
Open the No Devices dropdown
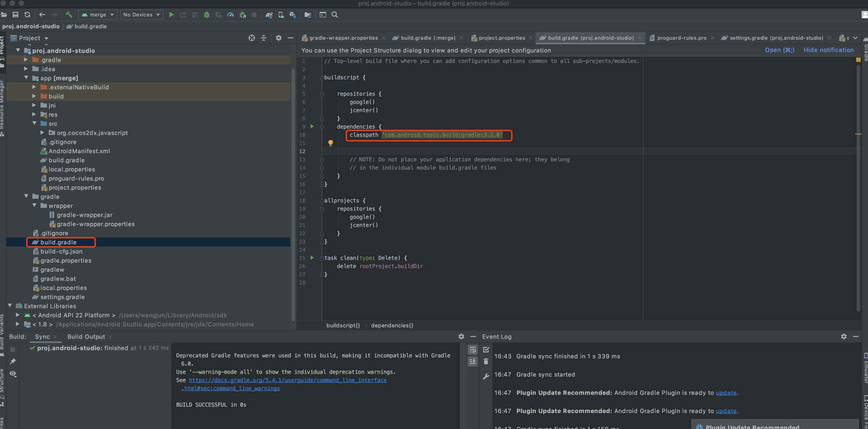[x=141, y=15]
